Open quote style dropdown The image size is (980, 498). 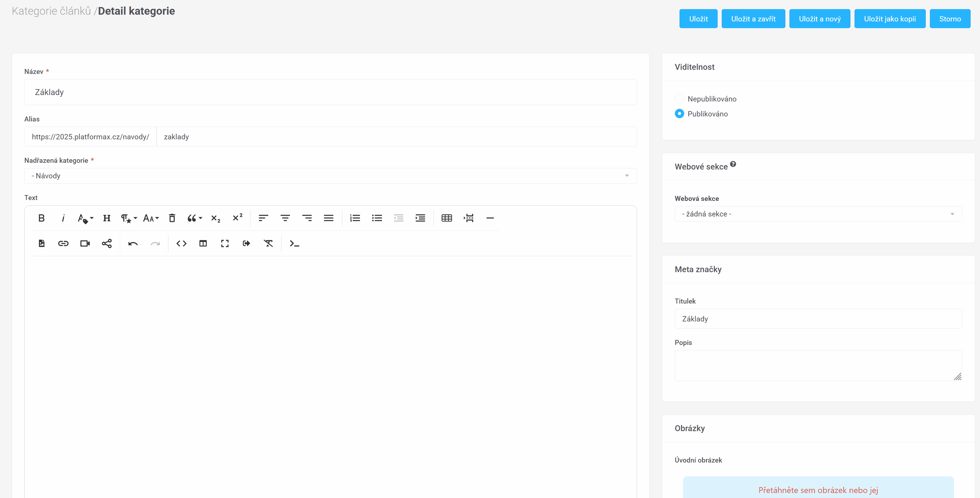(x=194, y=218)
